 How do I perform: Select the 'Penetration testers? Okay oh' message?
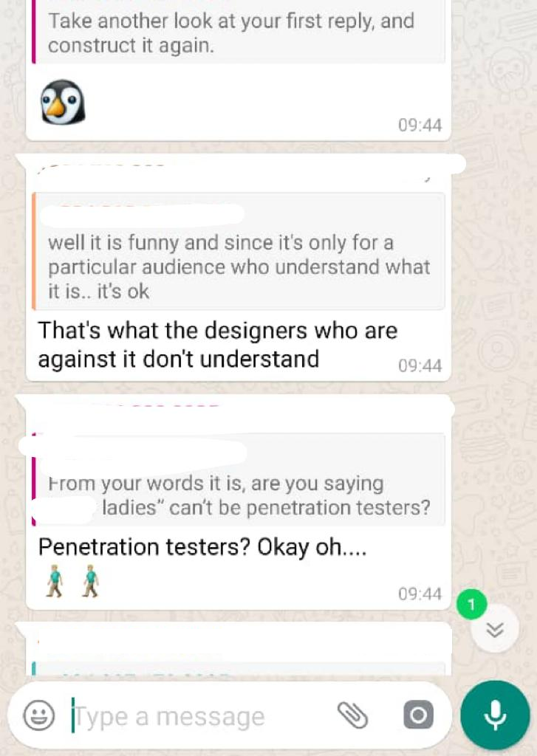pos(202,547)
